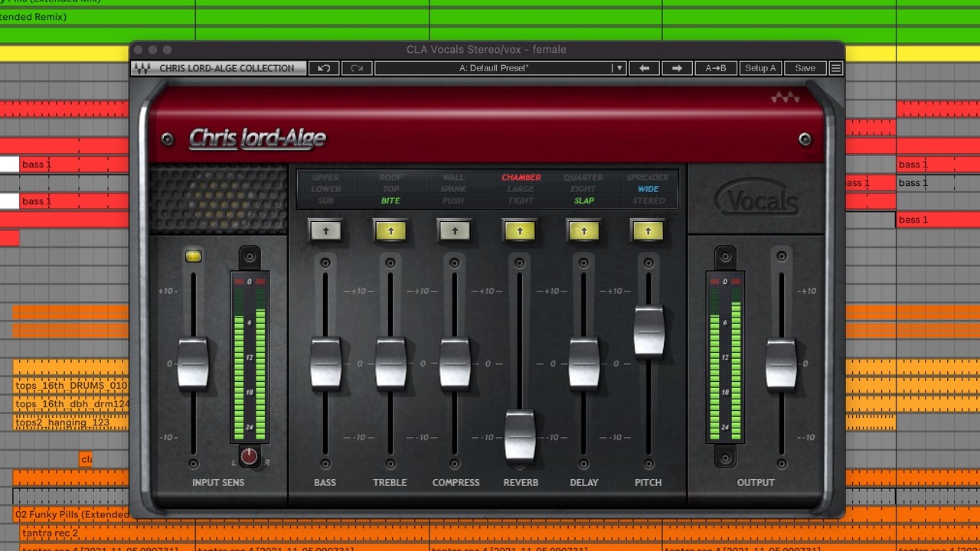Viewport: 980px width, 551px height.
Task: Click the 'CHRIS LORD-ALGE COLLECTION' toolbar label
Action: [x=227, y=68]
